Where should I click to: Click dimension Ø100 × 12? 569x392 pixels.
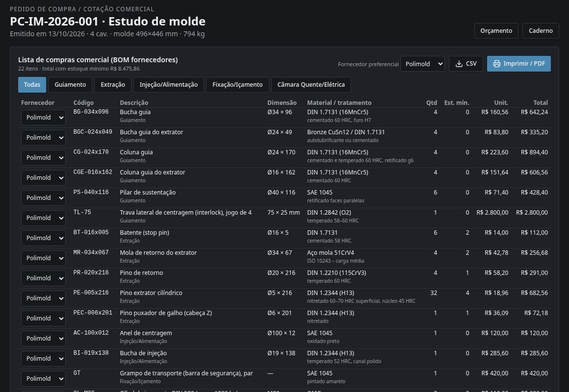282,333
